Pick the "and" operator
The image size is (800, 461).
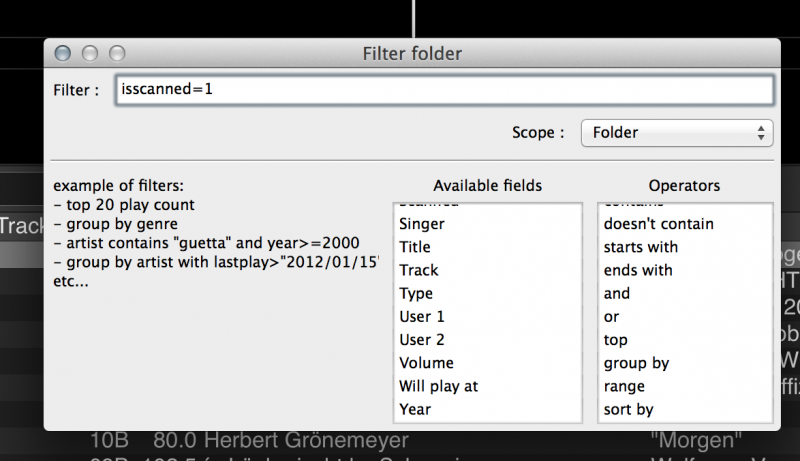(x=617, y=293)
